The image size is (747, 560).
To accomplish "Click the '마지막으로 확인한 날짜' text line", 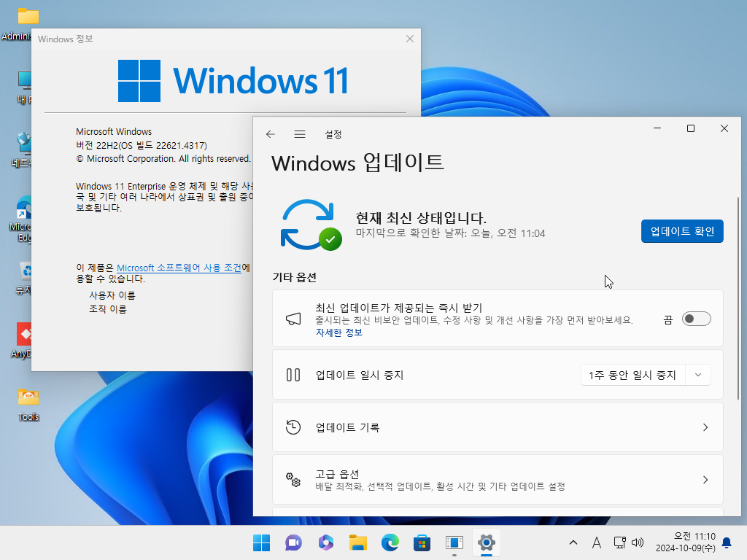I will point(450,233).
